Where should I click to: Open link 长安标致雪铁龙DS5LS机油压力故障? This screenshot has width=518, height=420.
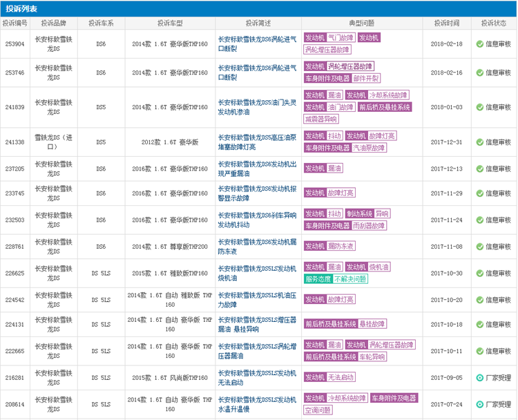point(257,300)
